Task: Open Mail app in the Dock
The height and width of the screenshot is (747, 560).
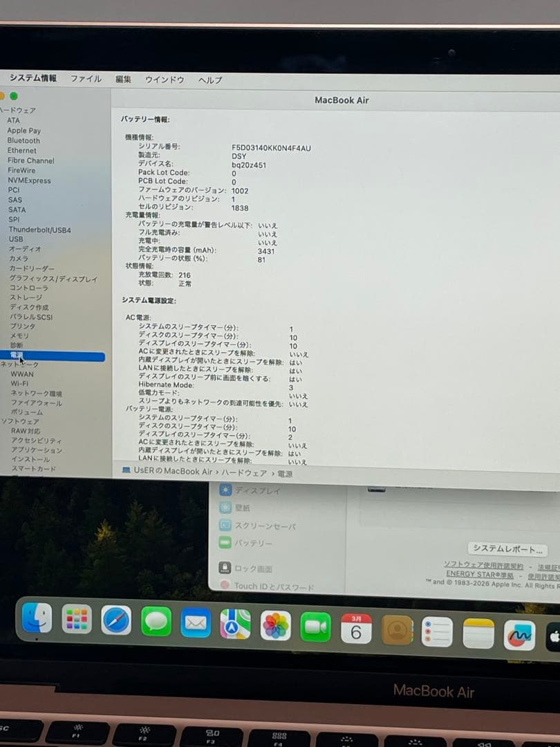Action: tap(196, 622)
